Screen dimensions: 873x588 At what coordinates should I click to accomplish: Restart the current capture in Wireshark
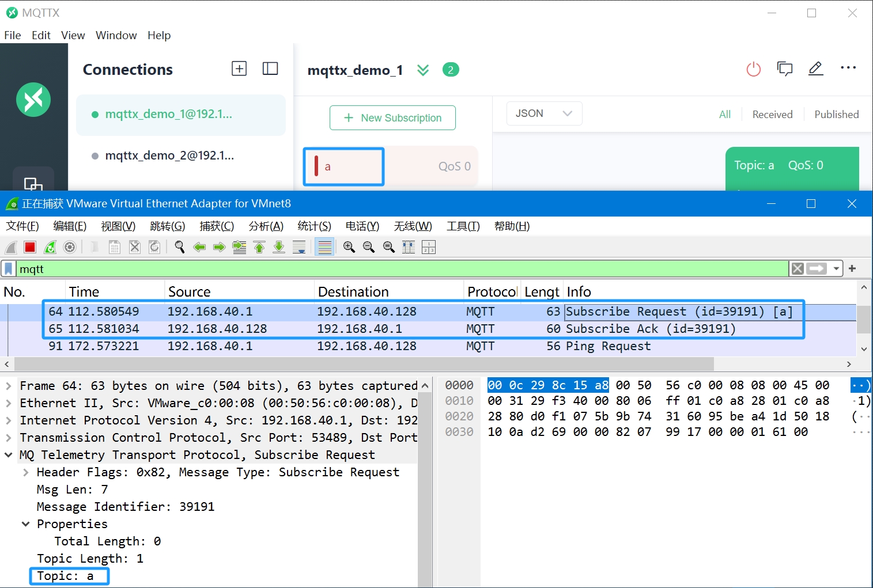point(50,247)
